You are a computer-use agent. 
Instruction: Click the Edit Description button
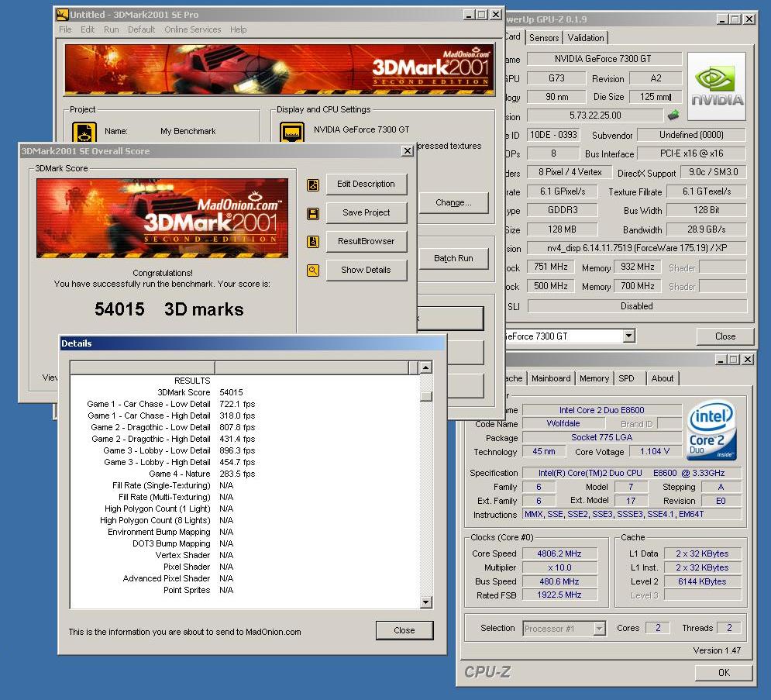(x=367, y=184)
